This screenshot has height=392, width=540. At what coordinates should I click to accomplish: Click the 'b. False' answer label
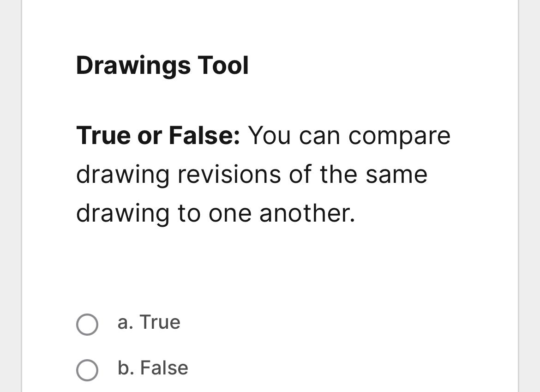(x=153, y=368)
